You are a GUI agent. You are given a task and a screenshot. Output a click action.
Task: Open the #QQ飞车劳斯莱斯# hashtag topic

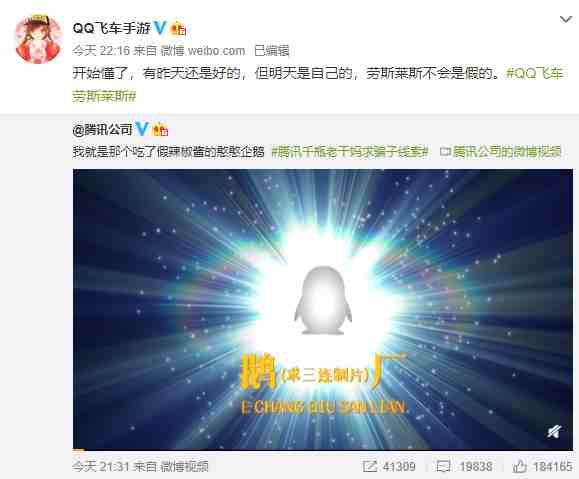click(318, 85)
